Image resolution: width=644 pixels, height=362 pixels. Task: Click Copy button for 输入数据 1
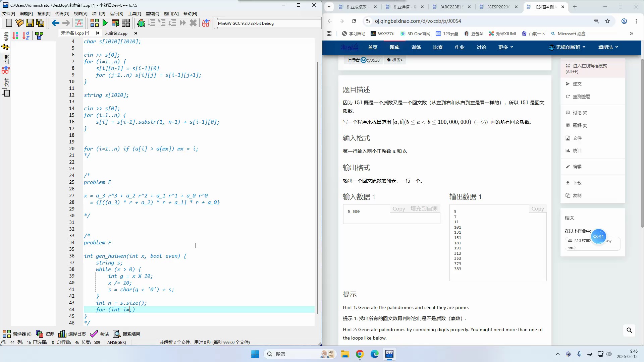(399, 209)
